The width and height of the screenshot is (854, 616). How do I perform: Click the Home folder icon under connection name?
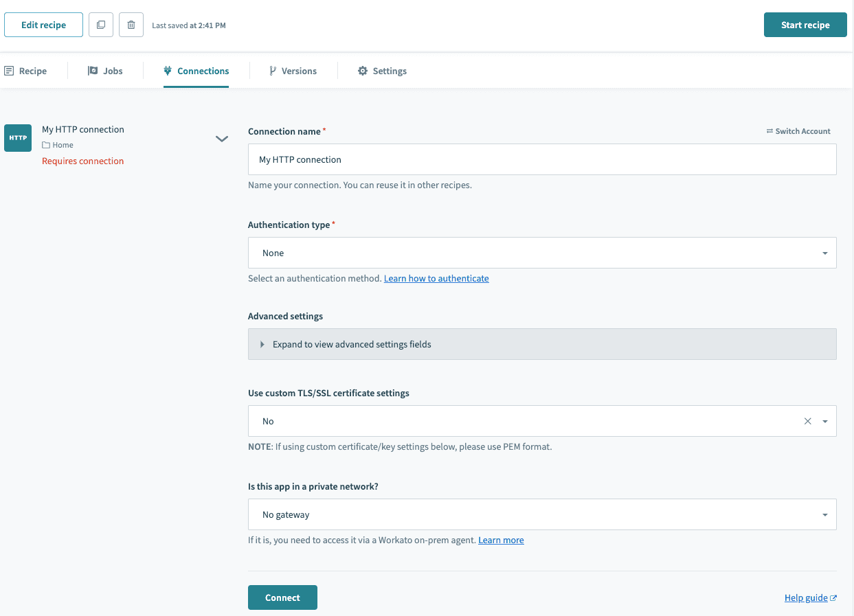pos(45,144)
